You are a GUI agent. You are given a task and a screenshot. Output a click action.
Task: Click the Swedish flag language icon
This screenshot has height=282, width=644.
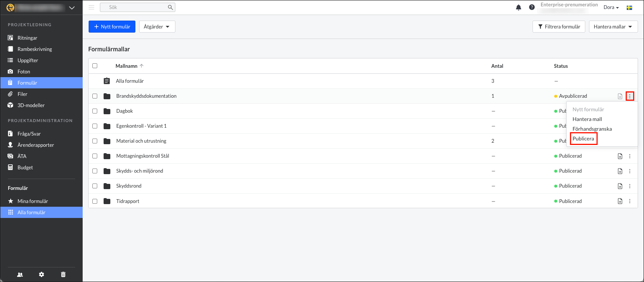629,7
